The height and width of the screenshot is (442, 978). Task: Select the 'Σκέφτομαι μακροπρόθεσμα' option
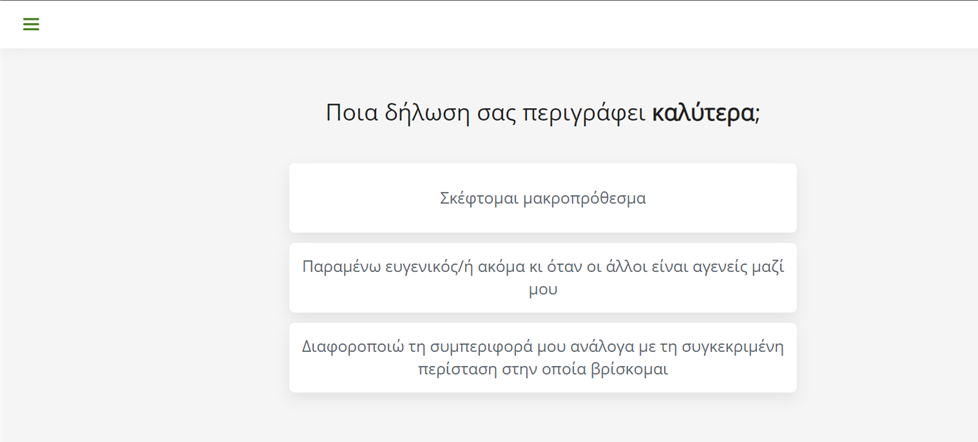[x=542, y=198]
